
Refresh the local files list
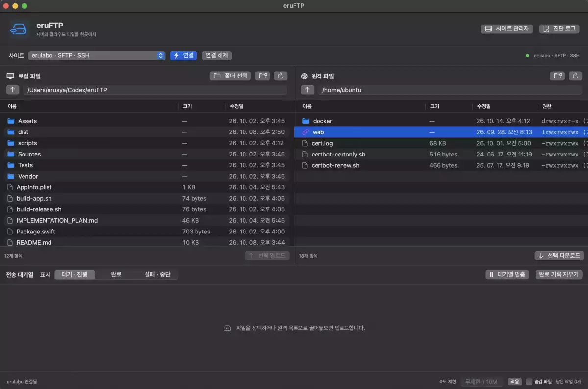[x=280, y=76]
